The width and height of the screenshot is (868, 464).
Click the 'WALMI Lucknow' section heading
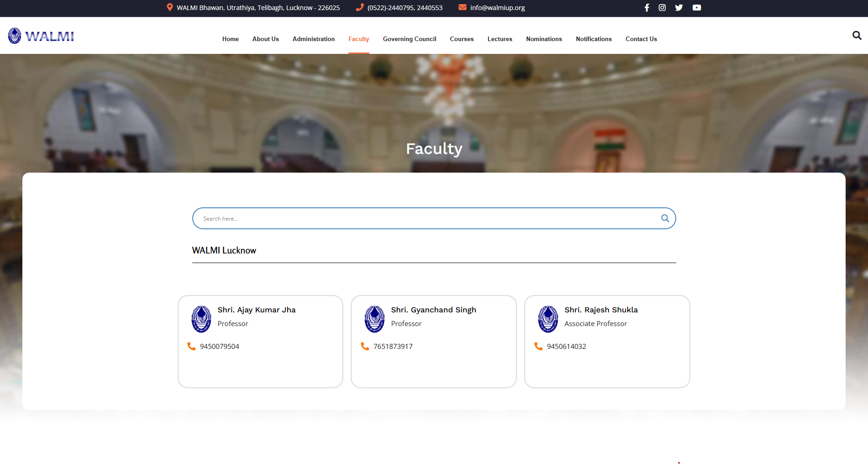click(224, 250)
